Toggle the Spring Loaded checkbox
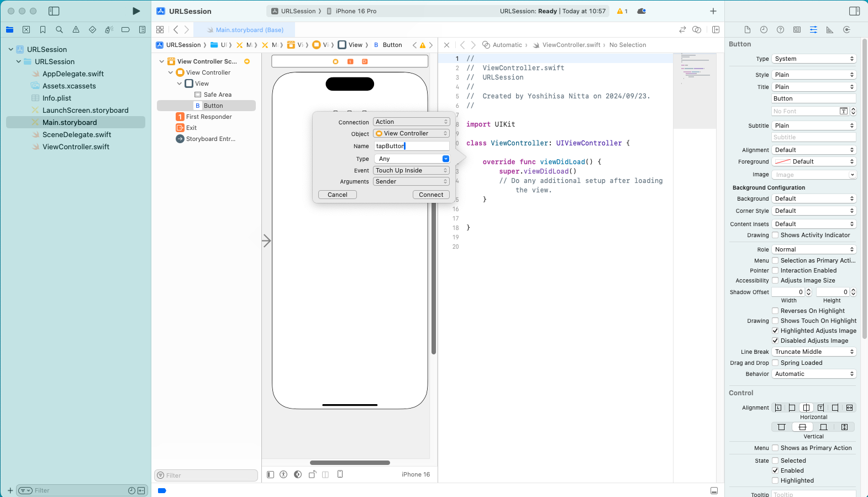 point(775,363)
